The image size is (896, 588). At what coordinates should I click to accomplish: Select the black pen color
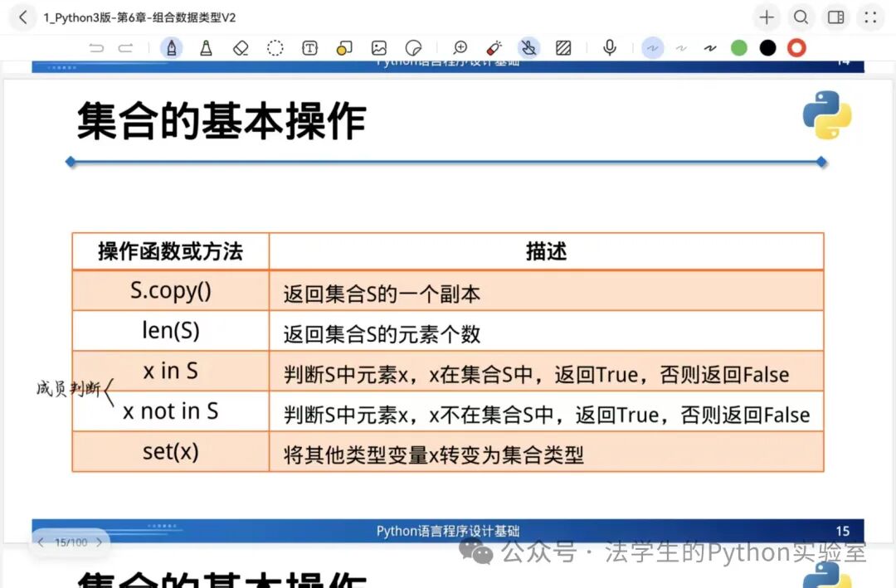(x=768, y=48)
